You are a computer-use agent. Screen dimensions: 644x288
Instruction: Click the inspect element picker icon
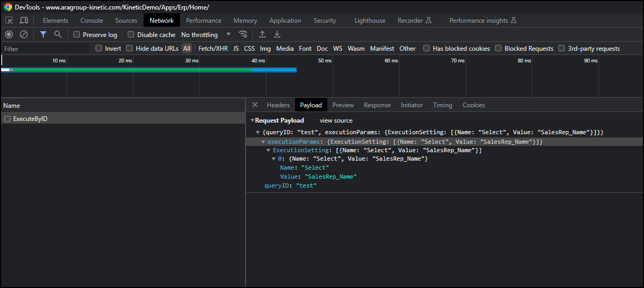tap(9, 21)
